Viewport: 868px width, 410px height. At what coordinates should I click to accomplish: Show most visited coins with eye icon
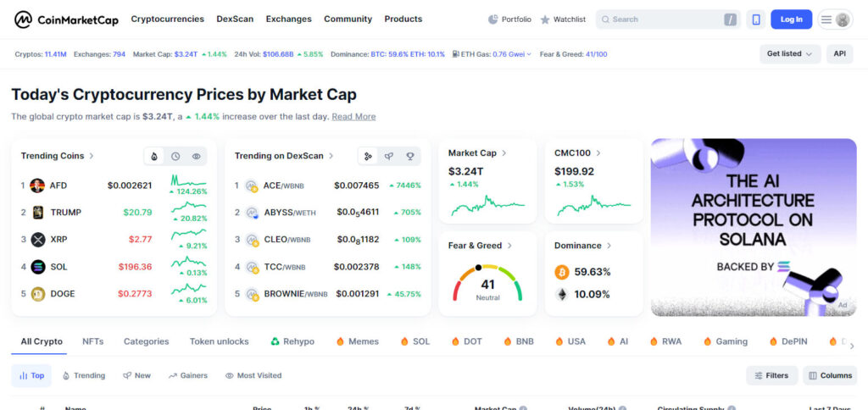(196, 157)
